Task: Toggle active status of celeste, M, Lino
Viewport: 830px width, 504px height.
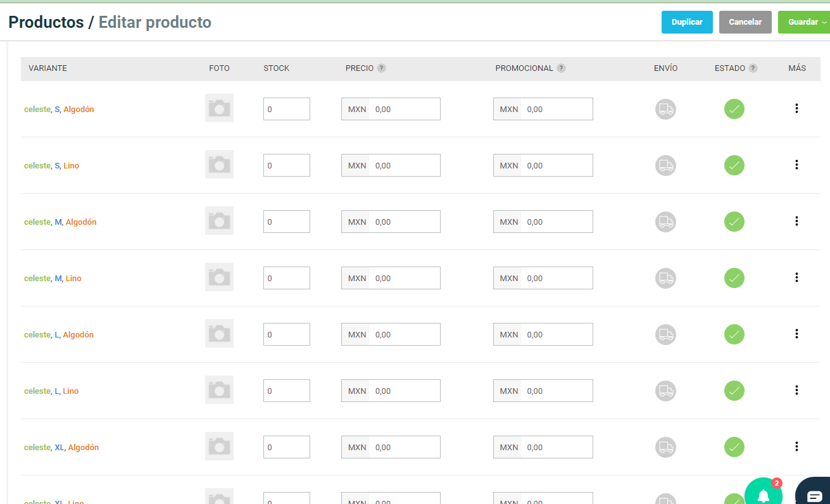Action: (734, 278)
